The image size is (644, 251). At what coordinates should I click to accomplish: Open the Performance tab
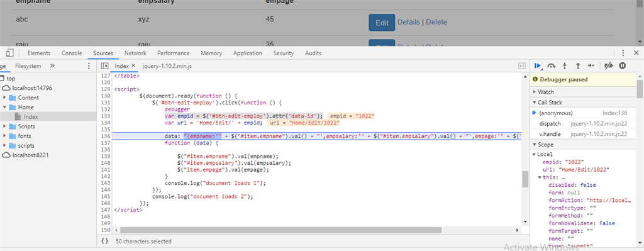coord(174,53)
